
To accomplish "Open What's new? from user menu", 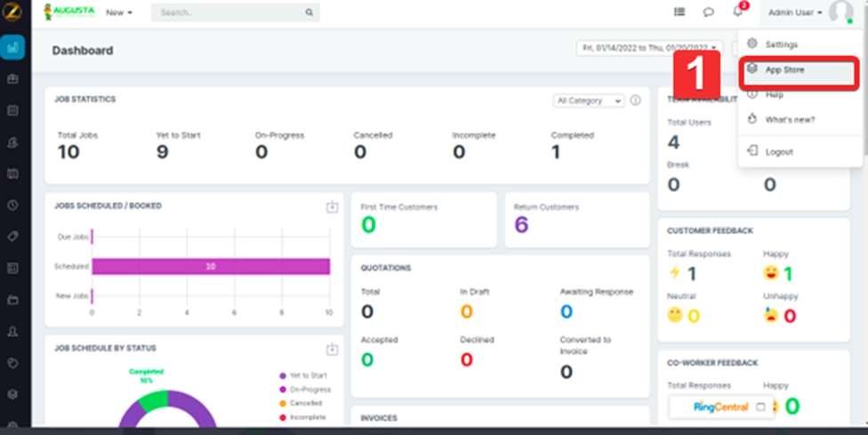I will (789, 119).
